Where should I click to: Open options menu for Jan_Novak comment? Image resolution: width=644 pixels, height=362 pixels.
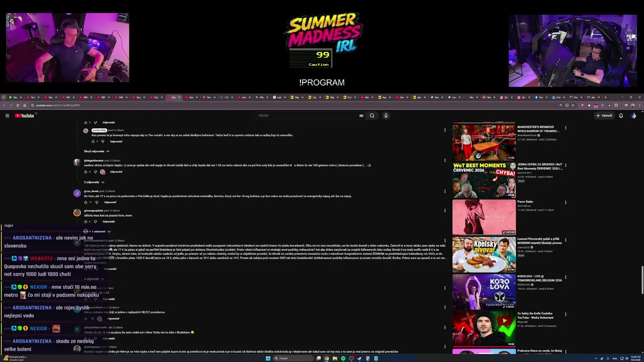point(445,191)
